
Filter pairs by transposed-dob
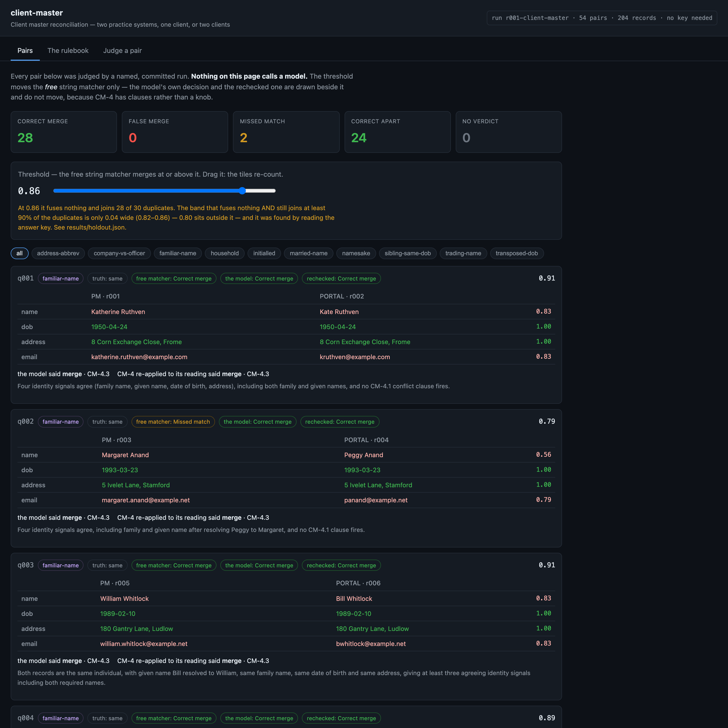pyautogui.click(x=517, y=253)
